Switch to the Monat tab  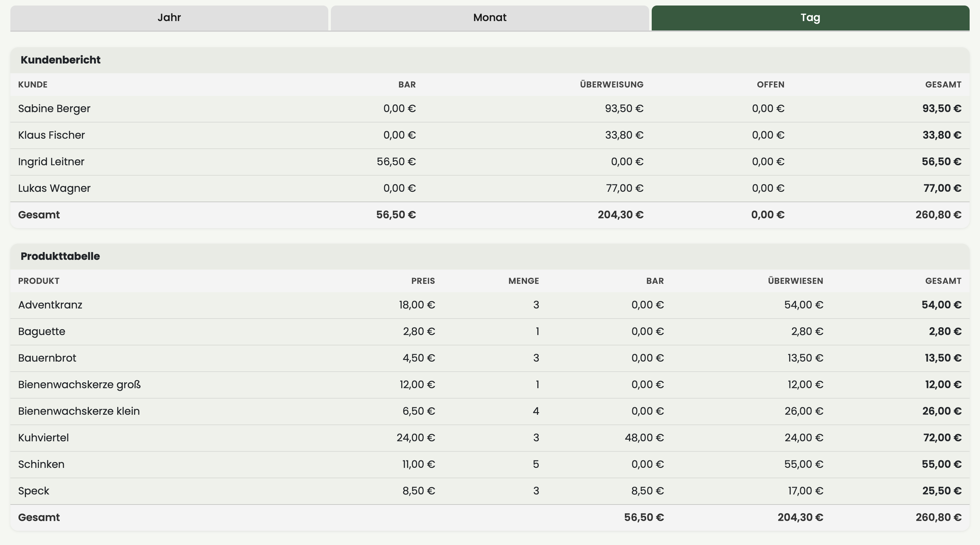point(490,18)
